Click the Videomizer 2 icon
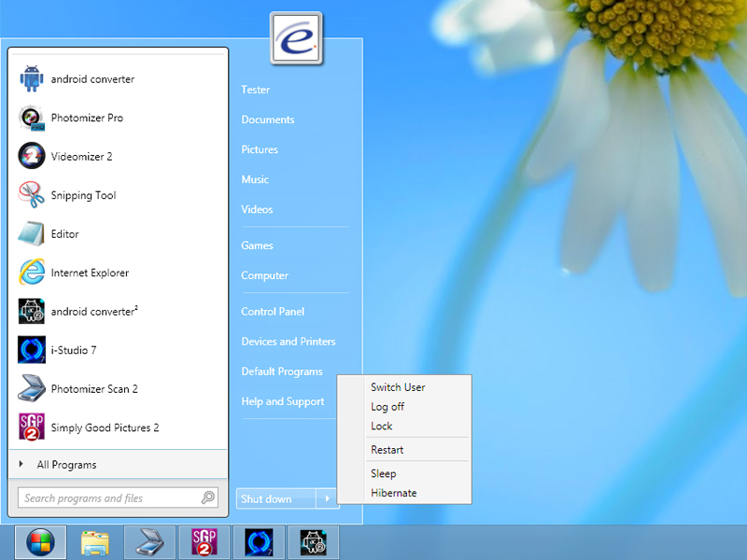The height and width of the screenshot is (560, 747). (32, 156)
